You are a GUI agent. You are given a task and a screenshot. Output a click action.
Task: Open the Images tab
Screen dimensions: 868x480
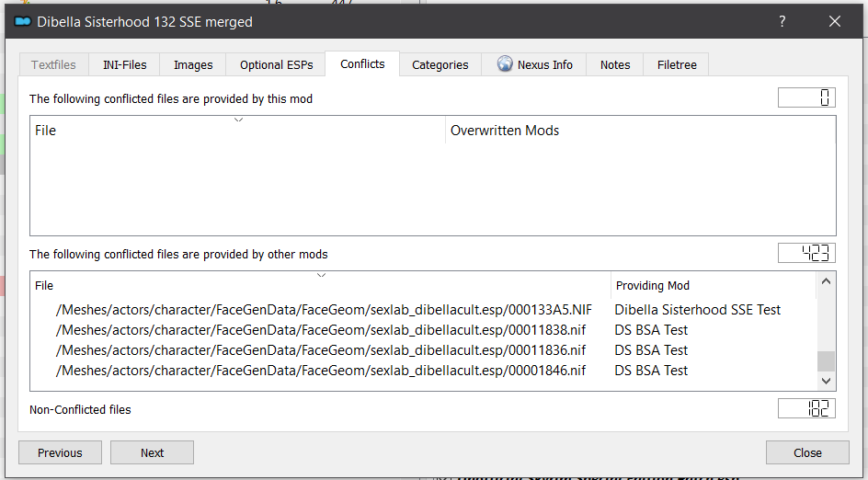193,64
